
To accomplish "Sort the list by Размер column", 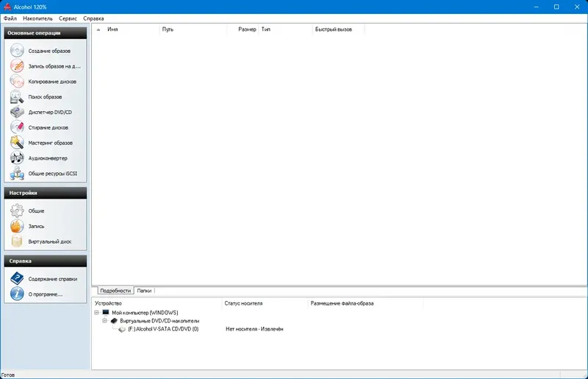I will point(243,29).
